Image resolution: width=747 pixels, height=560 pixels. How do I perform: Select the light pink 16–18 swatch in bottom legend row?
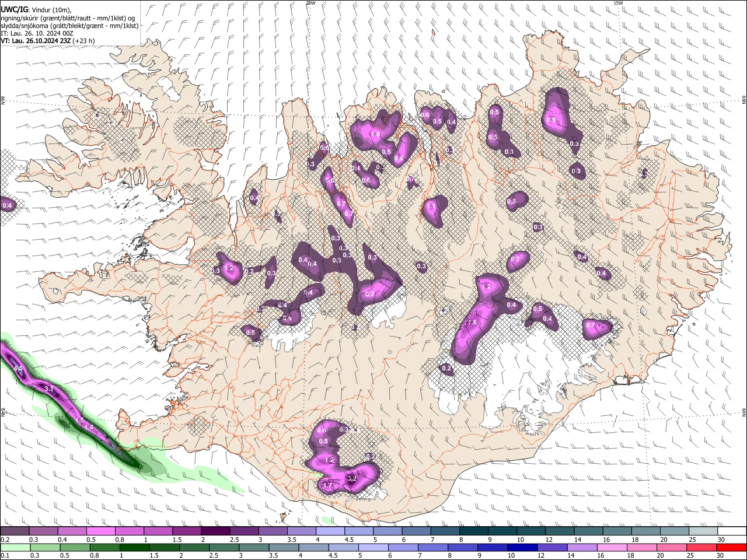(612, 548)
